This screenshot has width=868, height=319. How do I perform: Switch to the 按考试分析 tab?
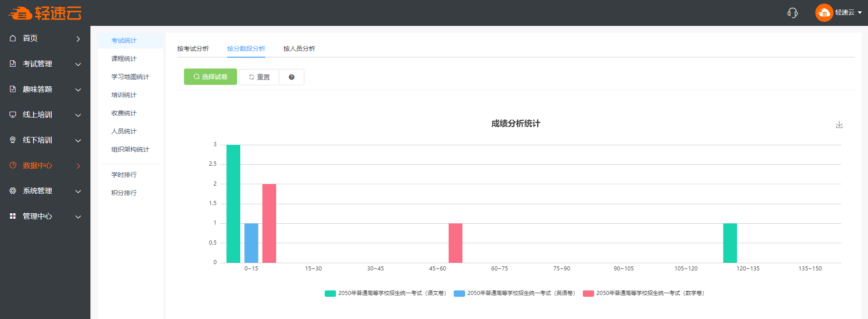(x=193, y=49)
